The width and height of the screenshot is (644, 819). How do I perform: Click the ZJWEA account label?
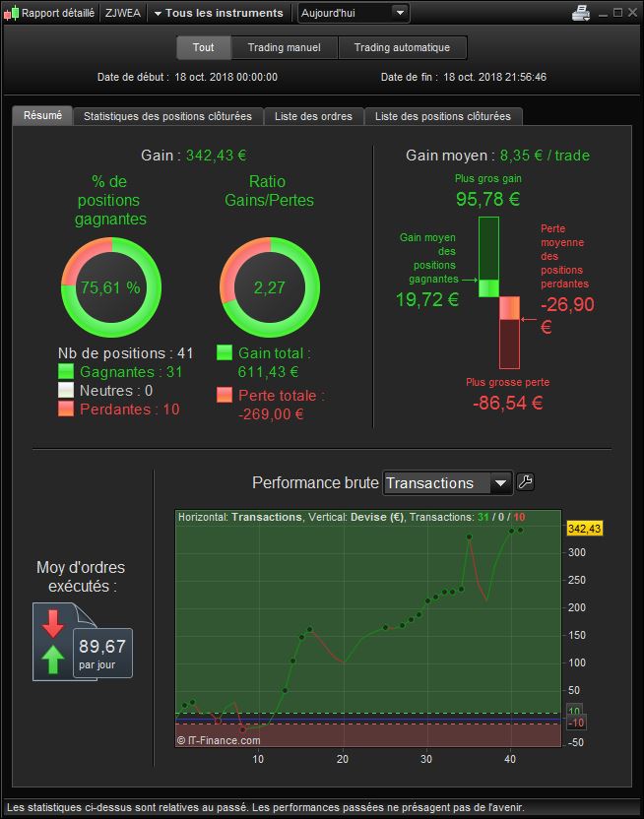point(123,13)
